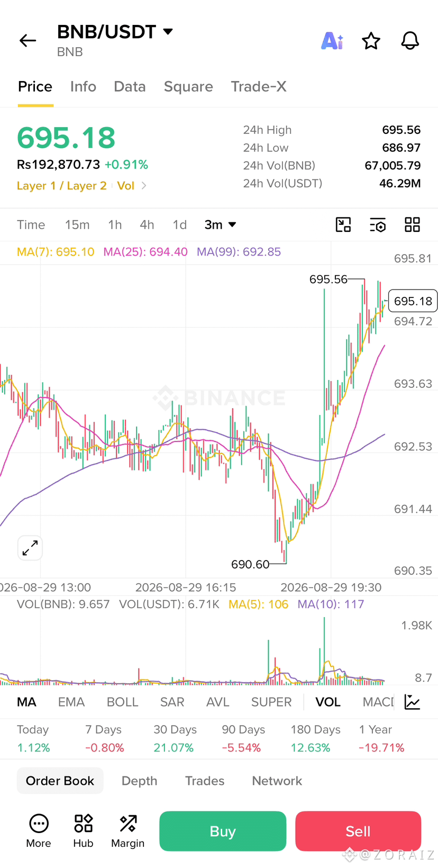Viewport: 438px width, 868px height.
Task: Tap the MA(25): 694.40 legend
Action: click(x=145, y=252)
